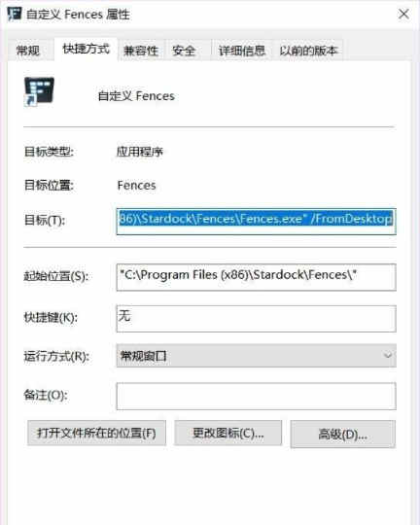Viewport: 420px width, 525px height.
Task: Click the 起始位置(S) input field
Action: [257, 277]
